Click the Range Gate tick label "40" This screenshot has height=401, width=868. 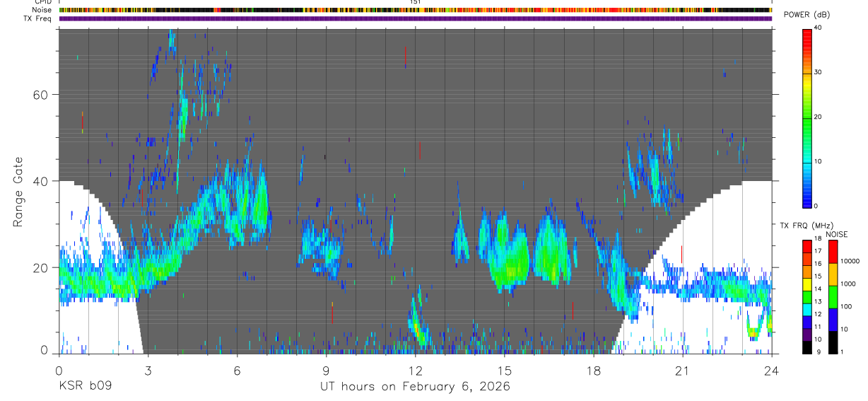(x=42, y=181)
